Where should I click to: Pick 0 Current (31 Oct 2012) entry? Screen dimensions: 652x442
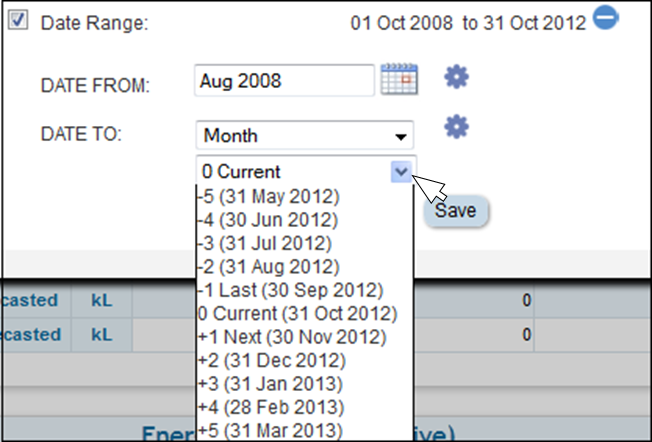298,314
